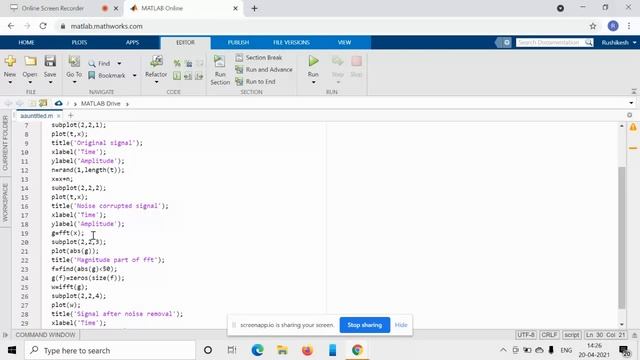Open the New file dropdown arrow
The height and width of the screenshot is (360, 640).
click(10, 82)
